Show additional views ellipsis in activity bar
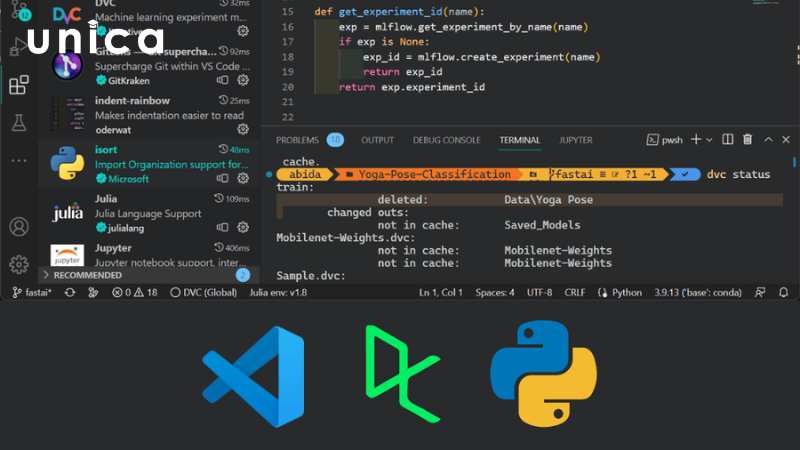The height and width of the screenshot is (450, 800). (19, 161)
